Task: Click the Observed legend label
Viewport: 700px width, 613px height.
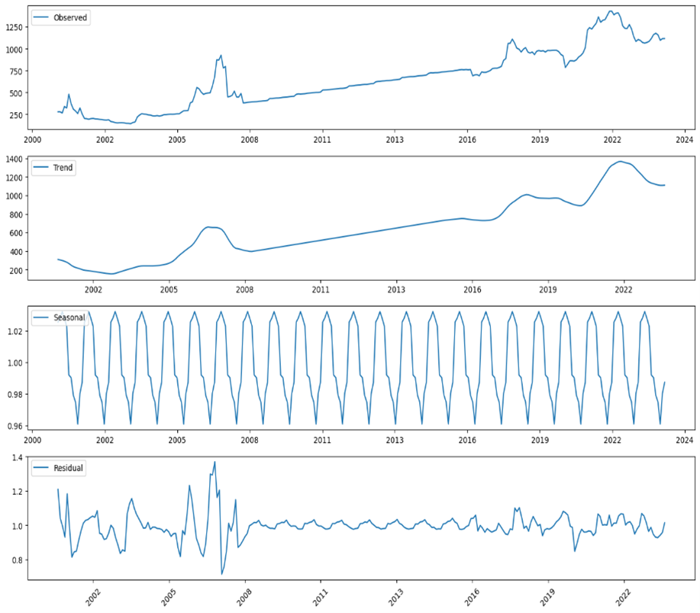Action: point(71,18)
